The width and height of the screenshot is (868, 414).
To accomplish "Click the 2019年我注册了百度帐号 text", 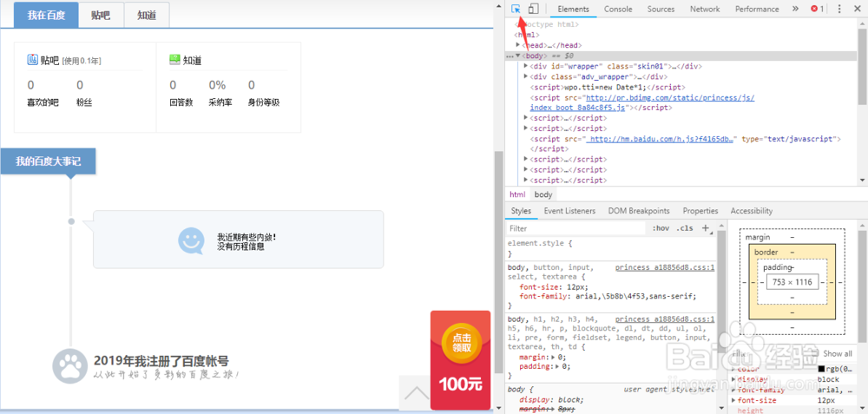I will coord(161,361).
